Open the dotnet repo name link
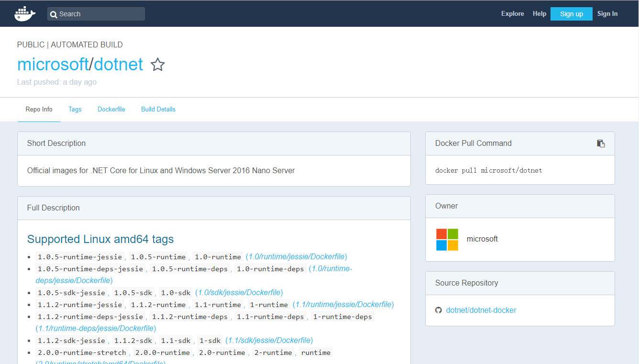Image resolution: width=639 pixels, height=364 pixels. (118, 64)
